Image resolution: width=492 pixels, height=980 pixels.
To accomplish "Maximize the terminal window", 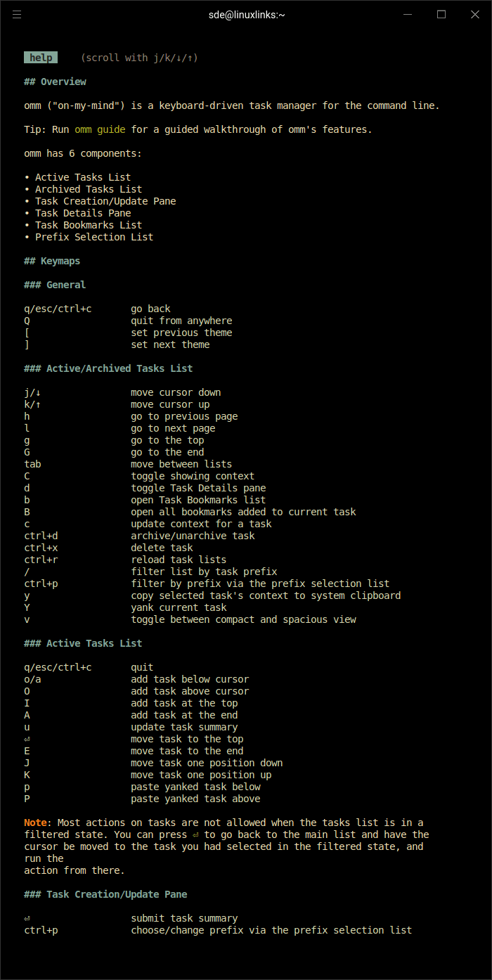I will click(441, 14).
